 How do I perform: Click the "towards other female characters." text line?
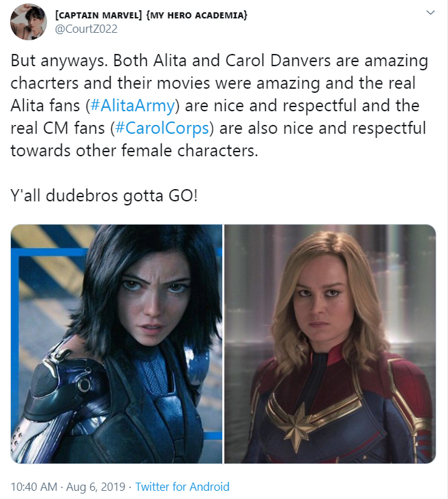[x=134, y=151]
